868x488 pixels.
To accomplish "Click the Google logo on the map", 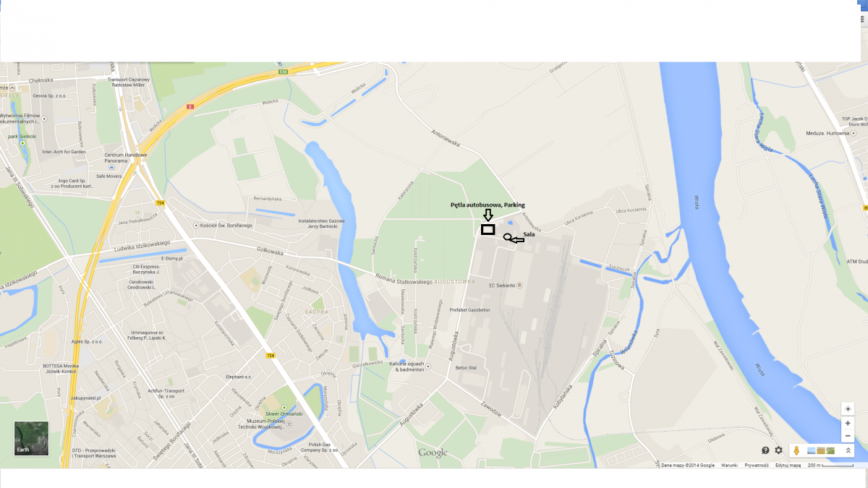I will 433,453.
